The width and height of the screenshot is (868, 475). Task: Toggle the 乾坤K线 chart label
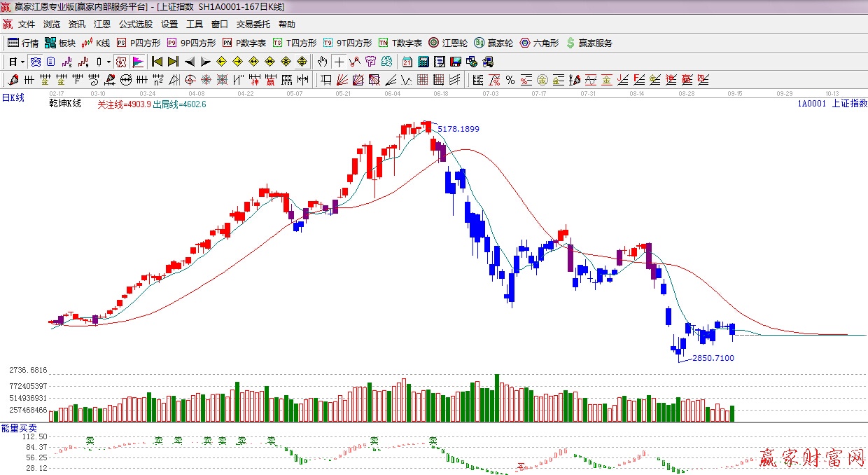[65, 104]
